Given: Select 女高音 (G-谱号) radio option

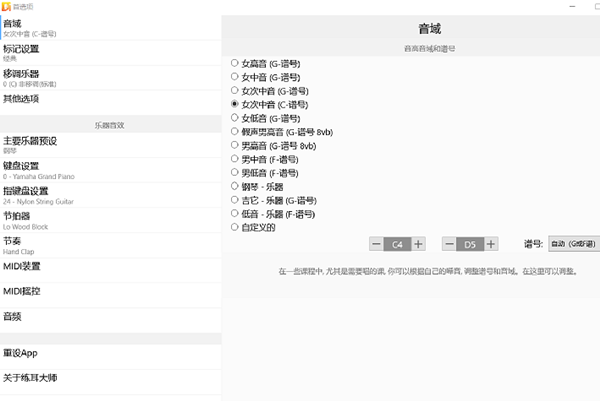Looking at the screenshot, I should point(235,63).
